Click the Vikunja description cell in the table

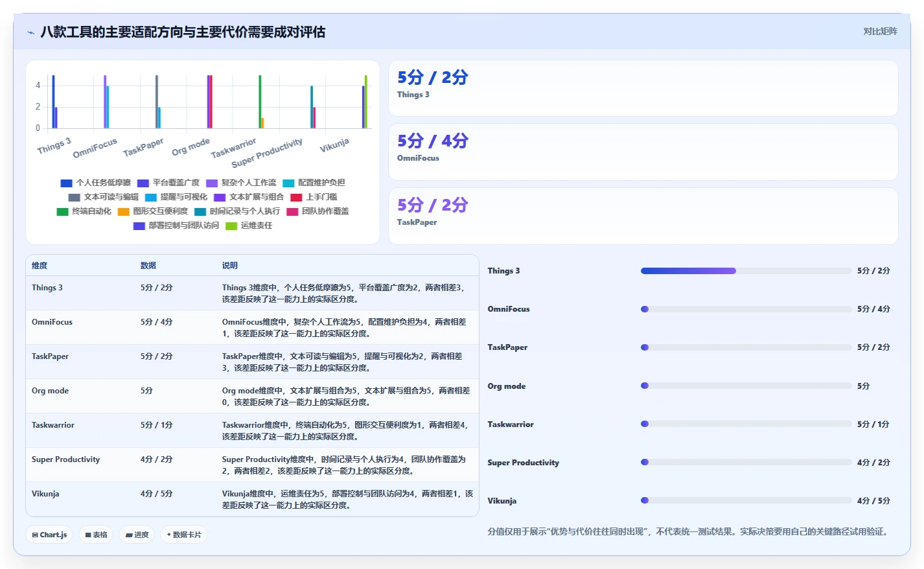click(x=347, y=500)
